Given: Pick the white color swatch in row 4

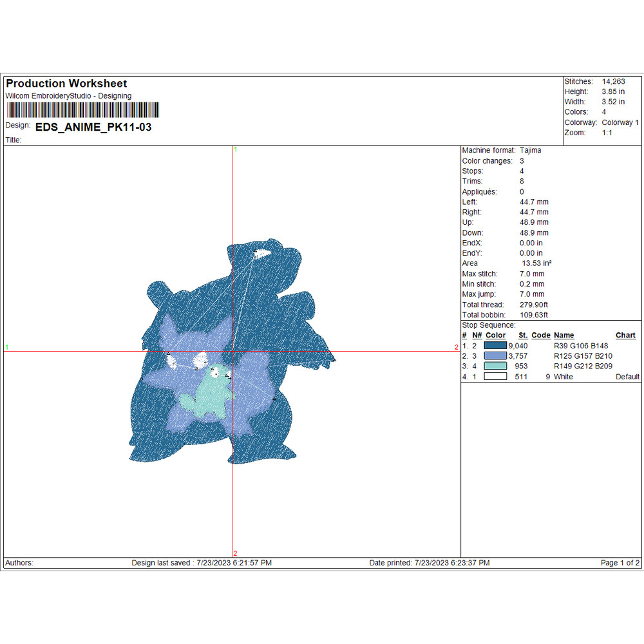Looking at the screenshot, I should (495, 377).
